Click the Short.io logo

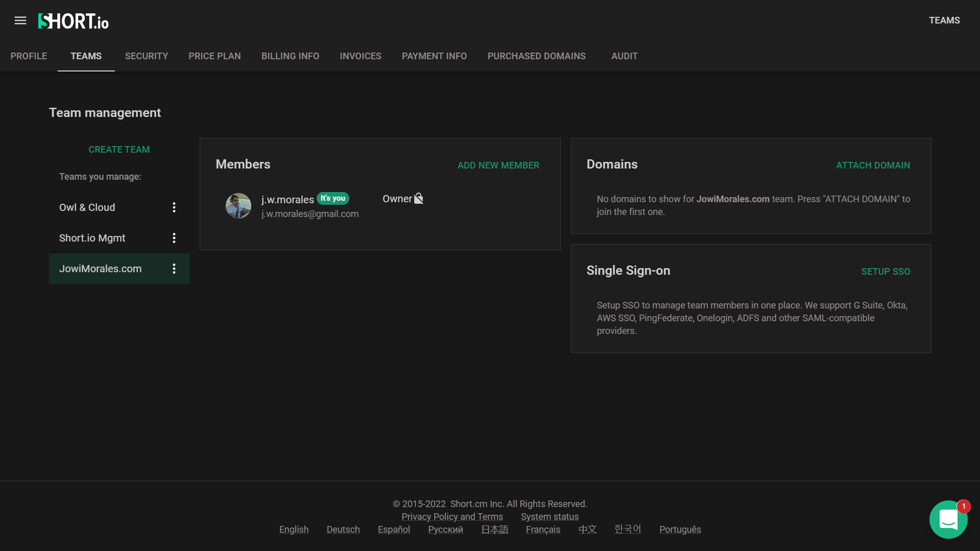tap(74, 21)
